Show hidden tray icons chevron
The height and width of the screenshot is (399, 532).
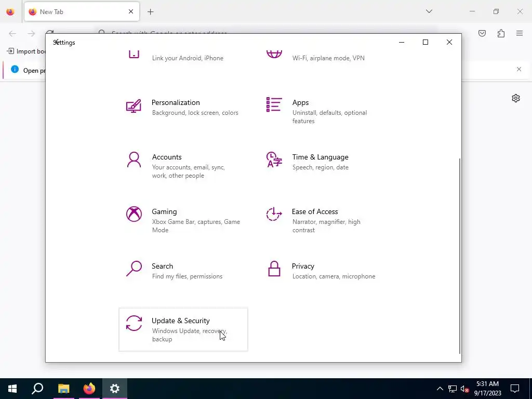coord(440,389)
